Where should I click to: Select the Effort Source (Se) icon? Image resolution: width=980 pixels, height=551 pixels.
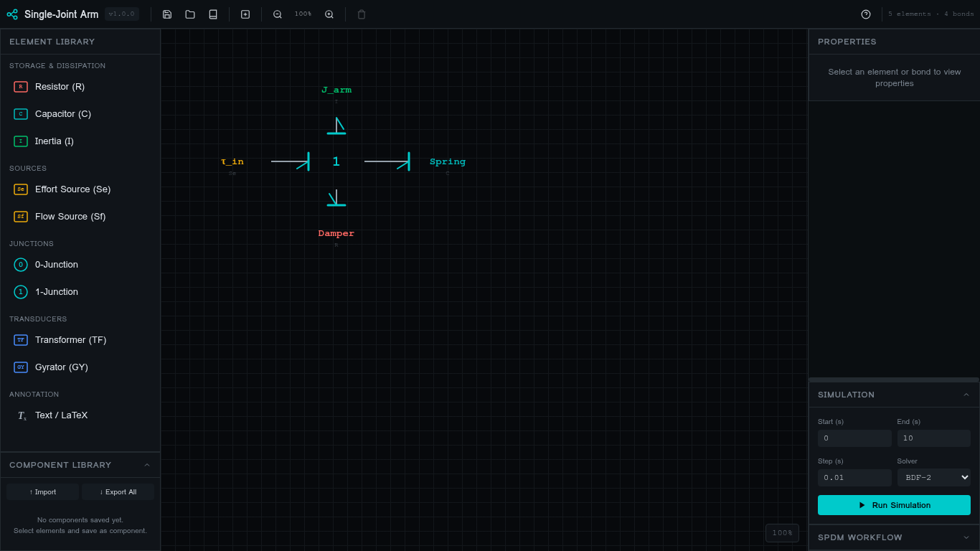21,189
